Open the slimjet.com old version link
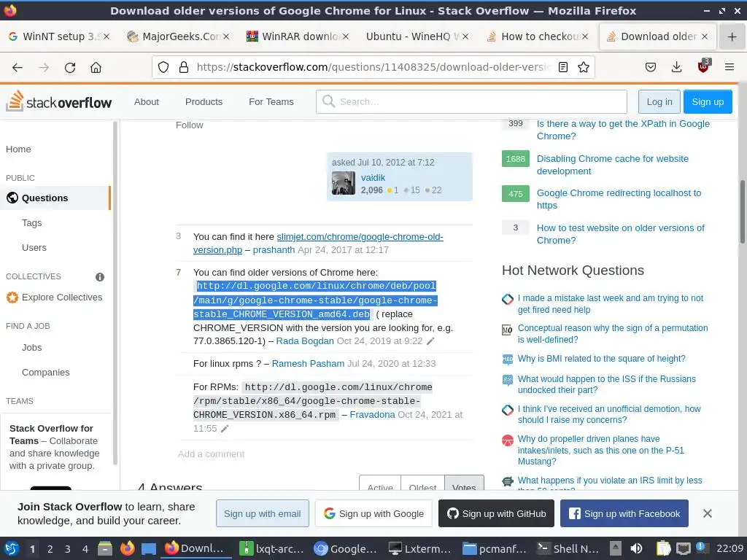The image size is (747, 560). (318, 243)
